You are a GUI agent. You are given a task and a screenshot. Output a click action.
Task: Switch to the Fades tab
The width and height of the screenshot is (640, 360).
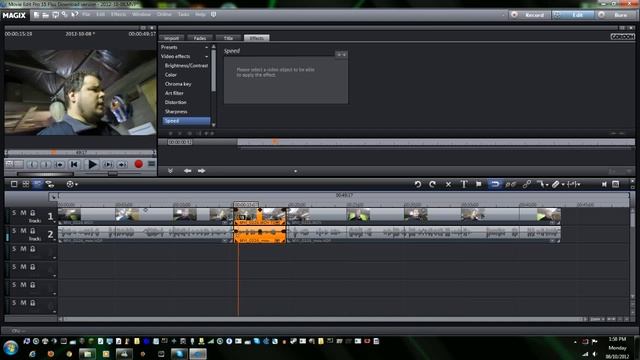coord(200,38)
